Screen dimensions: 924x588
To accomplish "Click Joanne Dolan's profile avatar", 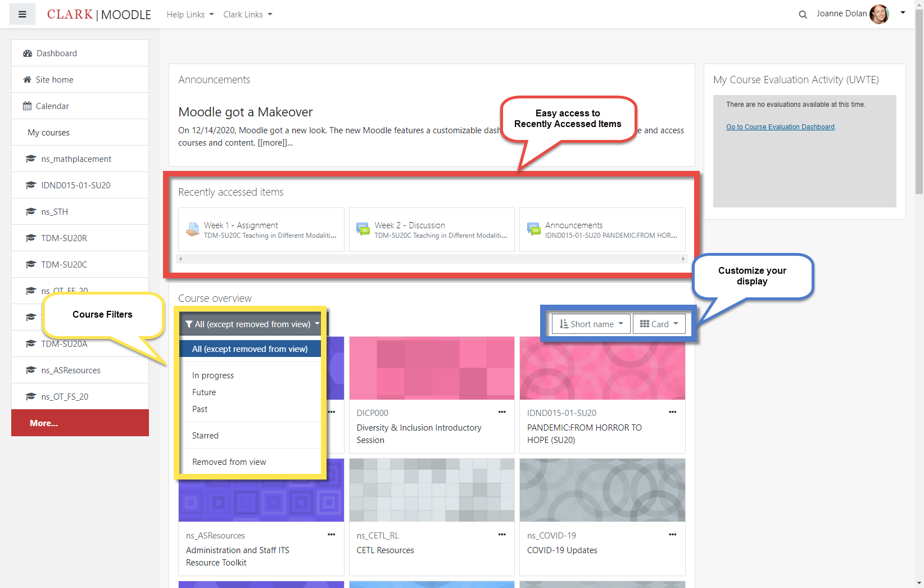I will [x=879, y=14].
